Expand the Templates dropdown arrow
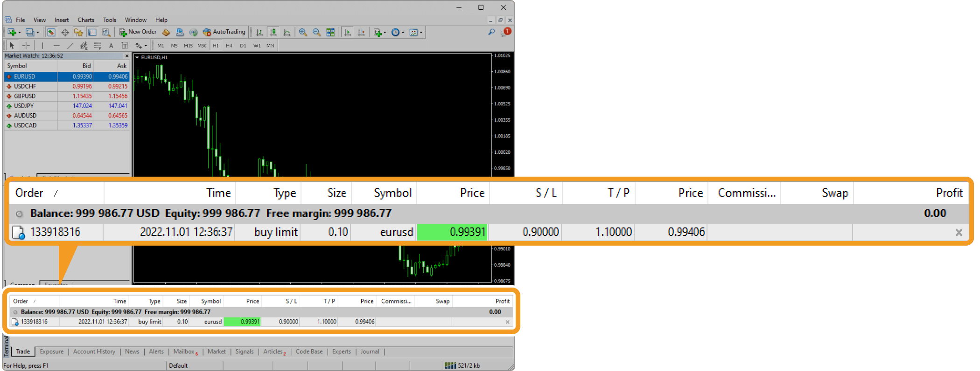980x371 pixels. 421,33
